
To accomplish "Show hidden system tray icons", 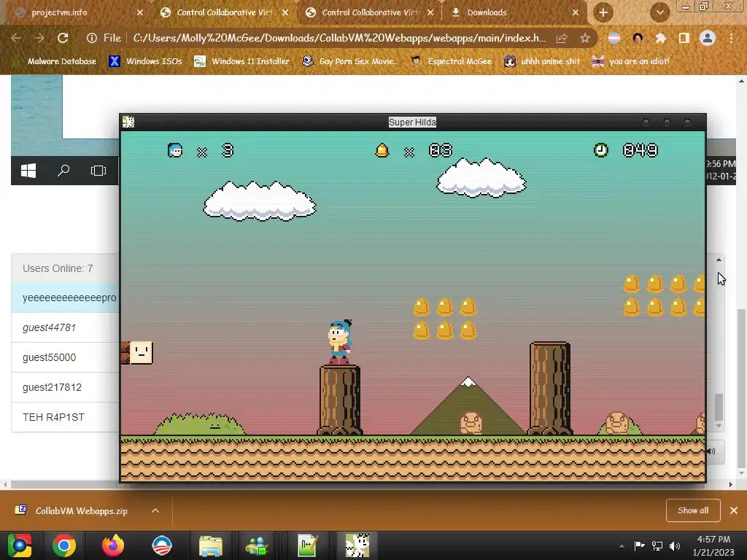I will coord(622,546).
